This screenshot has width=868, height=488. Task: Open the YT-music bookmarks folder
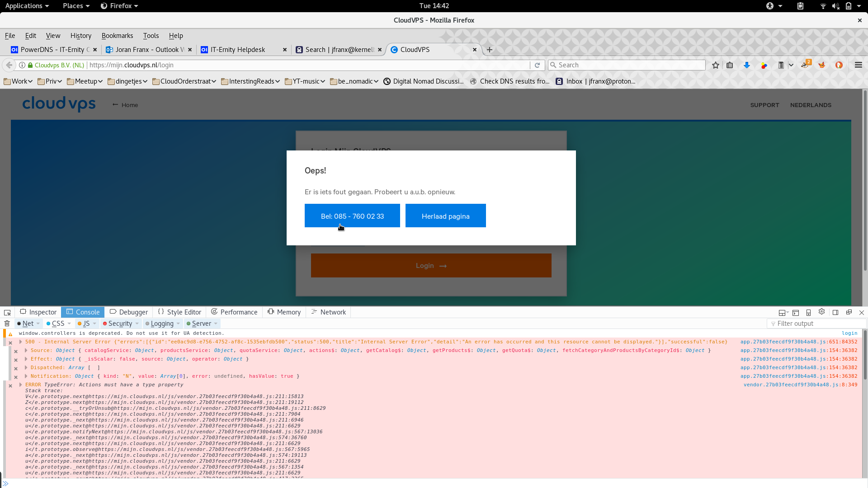(x=305, y=81)
